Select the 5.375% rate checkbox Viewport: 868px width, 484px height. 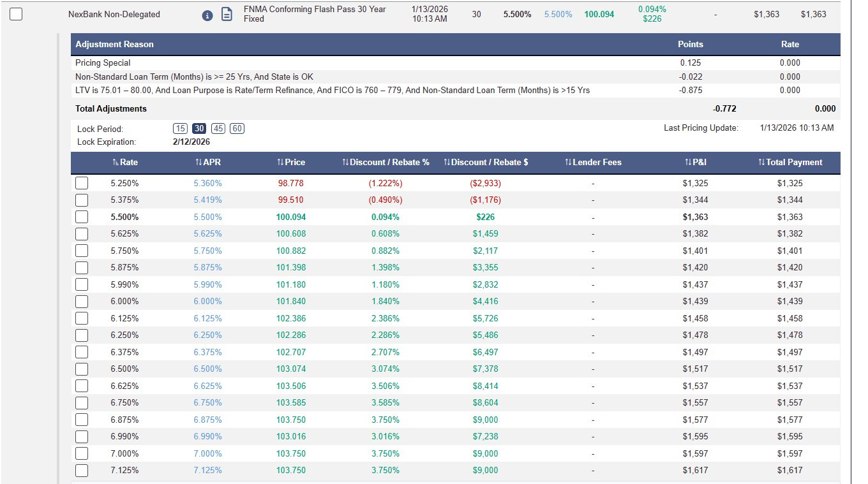82,200
